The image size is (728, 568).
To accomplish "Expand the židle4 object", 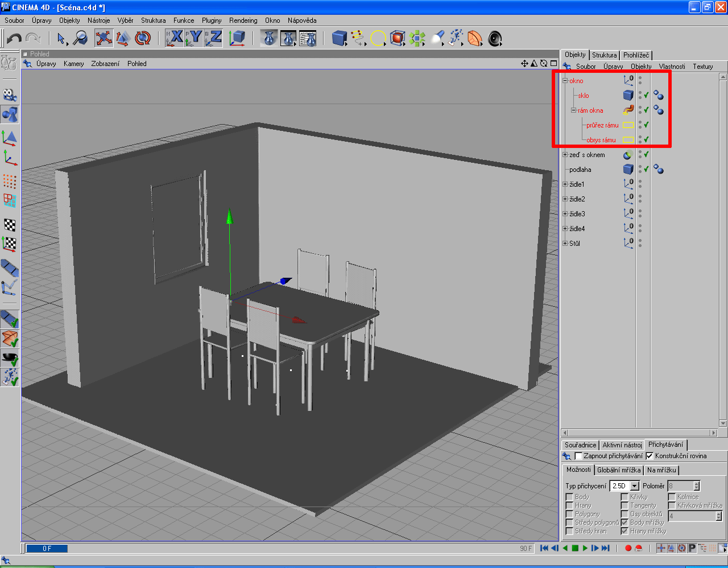I will click(x=565, y=229).
